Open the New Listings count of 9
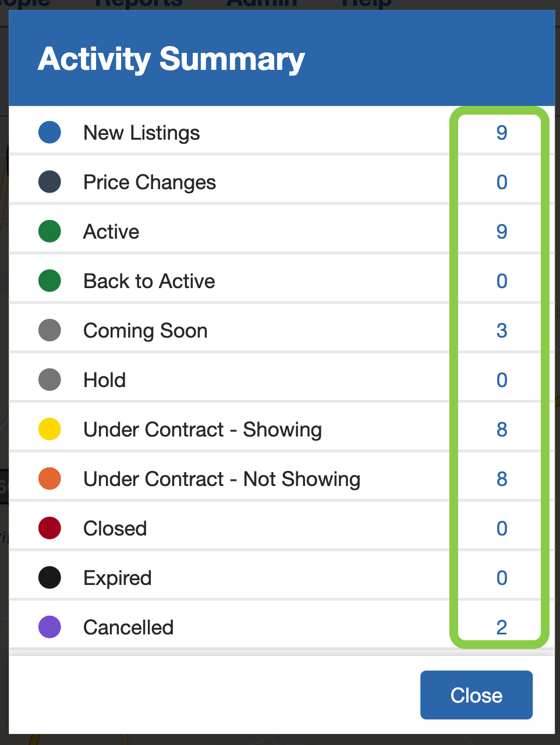The width and height of the screenshot is (560, 745). click(x=502, y=133)
